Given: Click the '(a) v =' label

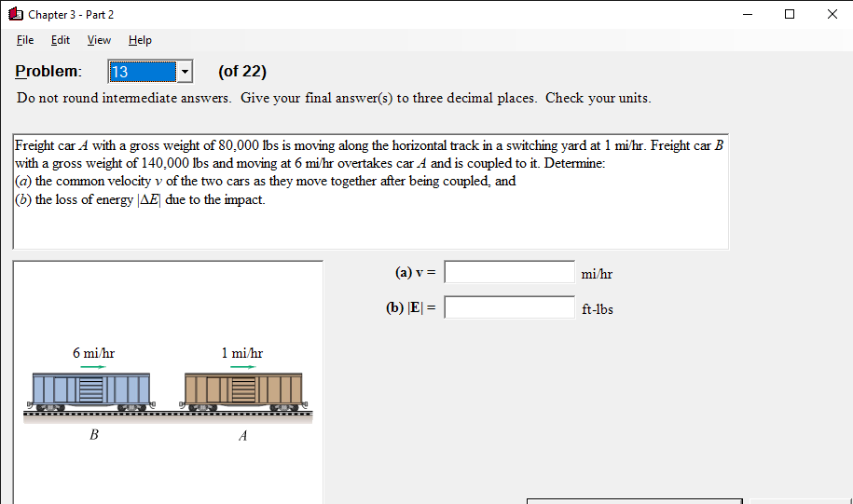Looking at the screenshot, I should click(x=416, y=272).
